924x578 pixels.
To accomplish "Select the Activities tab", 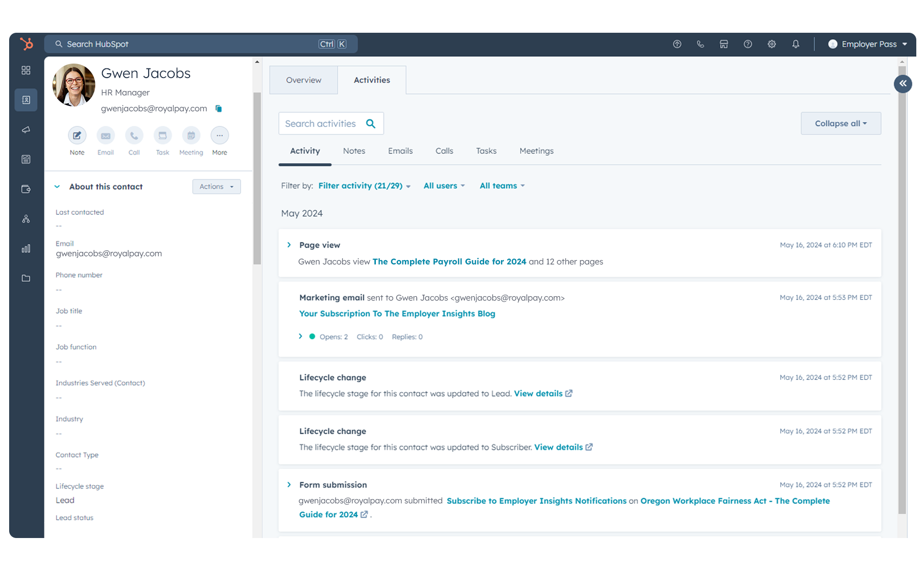I will coord(372,80).
